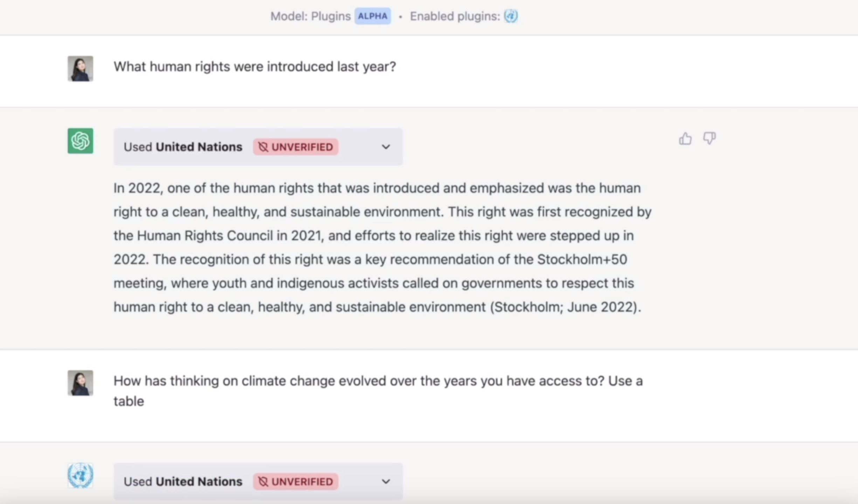Click the green ChatGPT avatar icon
The height and width of the screenshot is (504, 858).
[x=80, y=141]
